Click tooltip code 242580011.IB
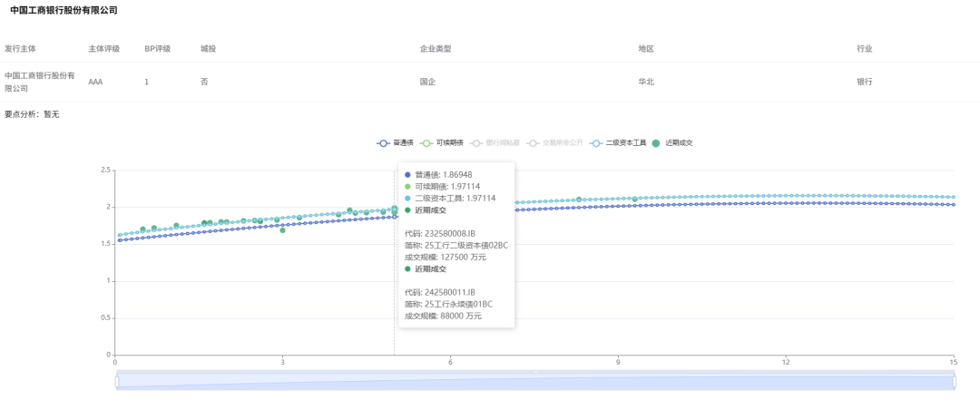Image resolution: width=980 pixels, height=419 pixels. pyautogui.click(x=440, y=292)
